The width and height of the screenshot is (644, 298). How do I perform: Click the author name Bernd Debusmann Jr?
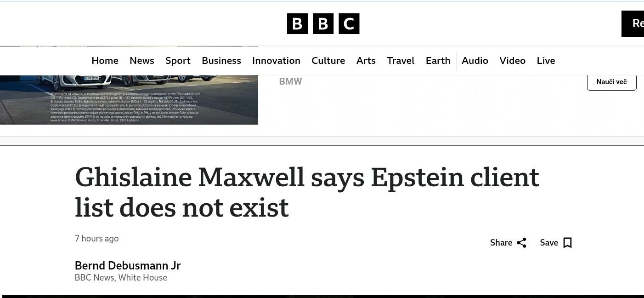click(x=128, y=266)
